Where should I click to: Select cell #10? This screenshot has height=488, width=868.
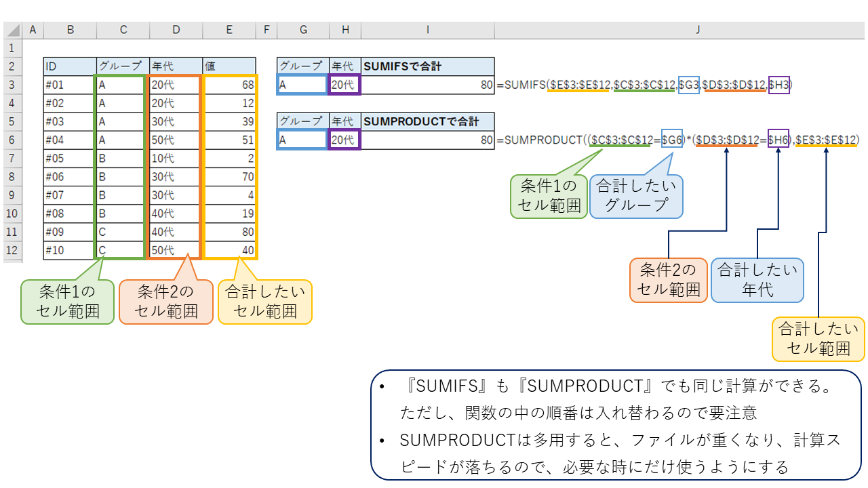point(70,250)
